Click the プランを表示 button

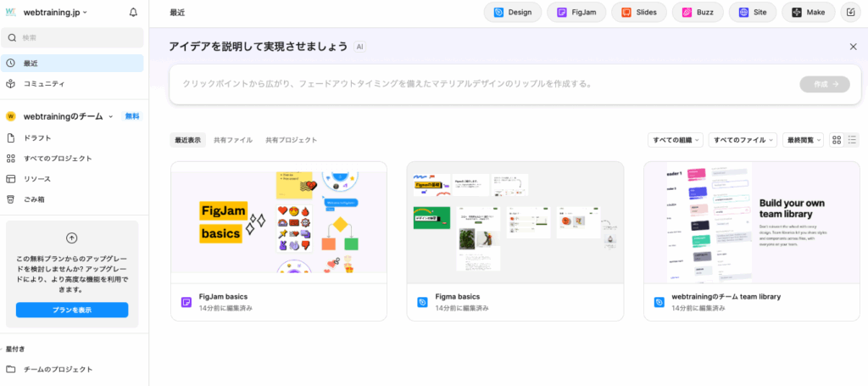click(72, 310)
